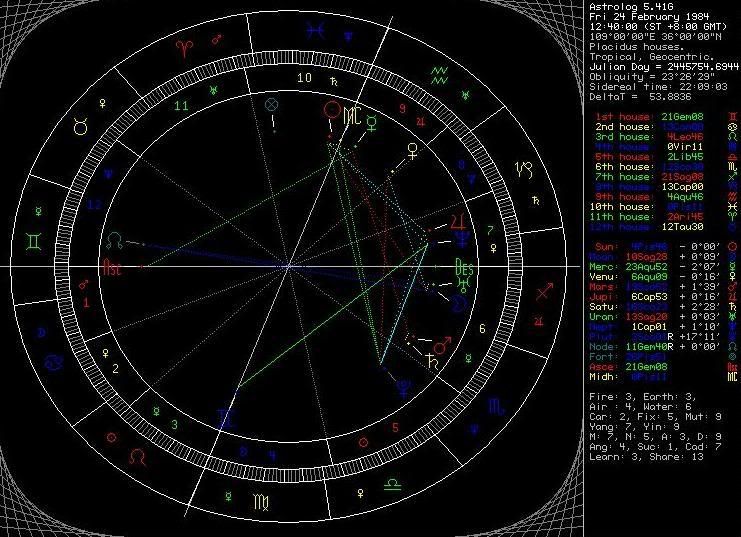
Task: Select the Jupiter glyph inside the chart
Action: (x=458, y=219)
